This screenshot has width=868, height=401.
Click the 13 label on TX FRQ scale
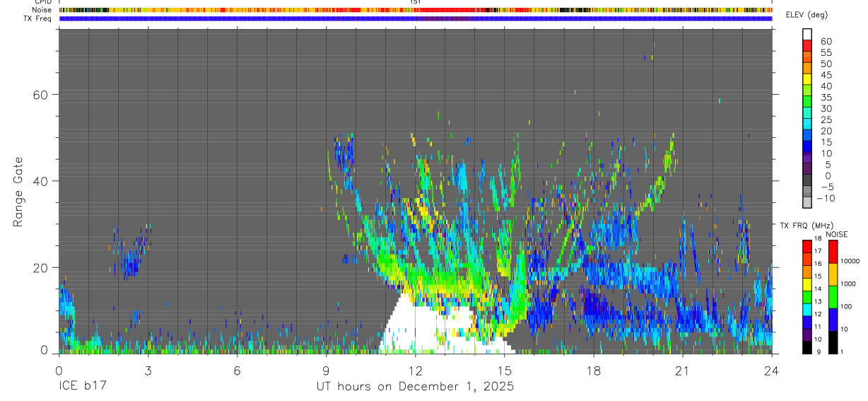click(819, 301)
